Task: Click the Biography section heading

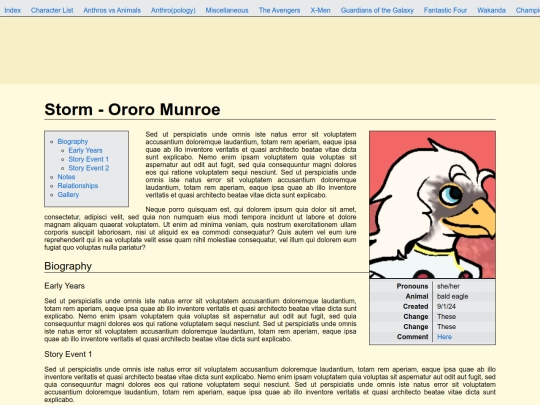Action: [x=68, y=266]
